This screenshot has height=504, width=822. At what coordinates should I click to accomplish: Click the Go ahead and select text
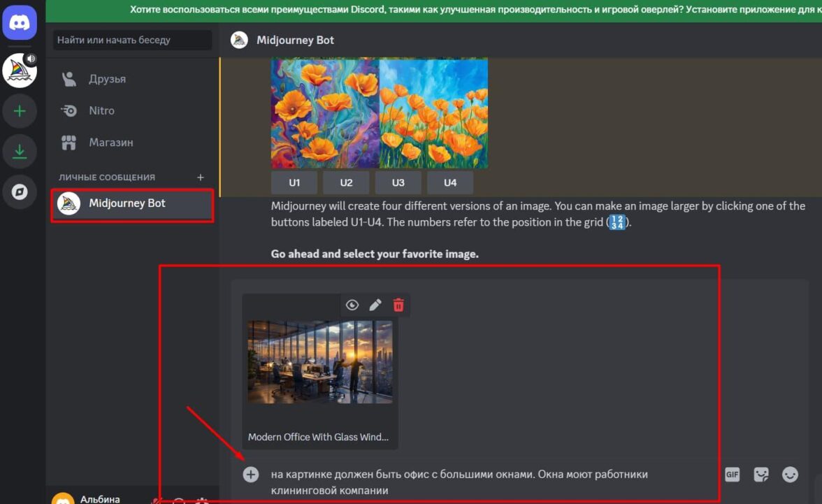[375, 254]
